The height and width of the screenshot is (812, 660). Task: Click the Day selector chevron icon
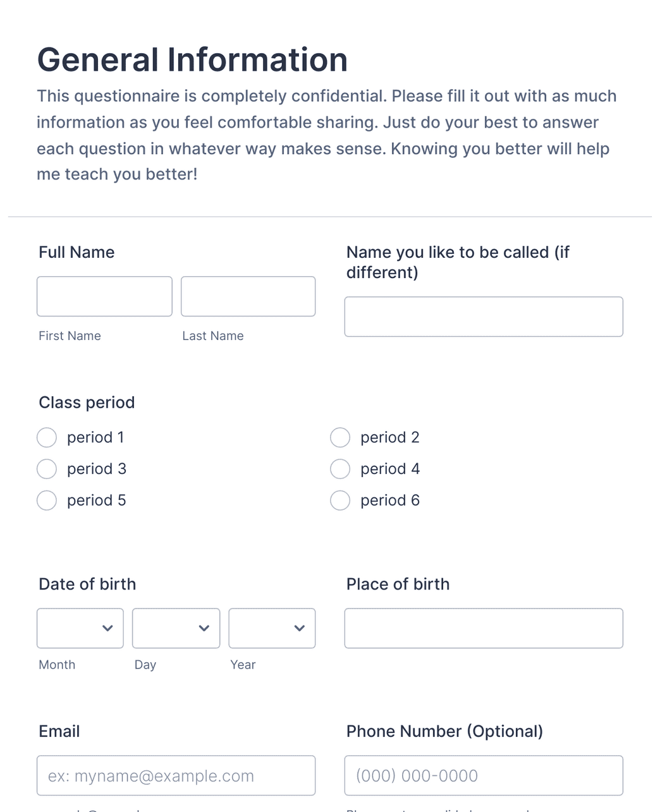click(x=204, y=628)
